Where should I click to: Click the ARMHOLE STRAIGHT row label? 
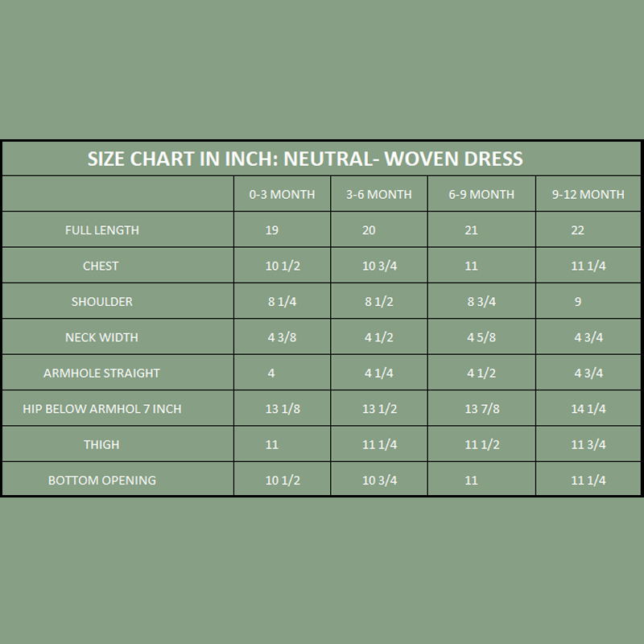click(x=101, y=374)
